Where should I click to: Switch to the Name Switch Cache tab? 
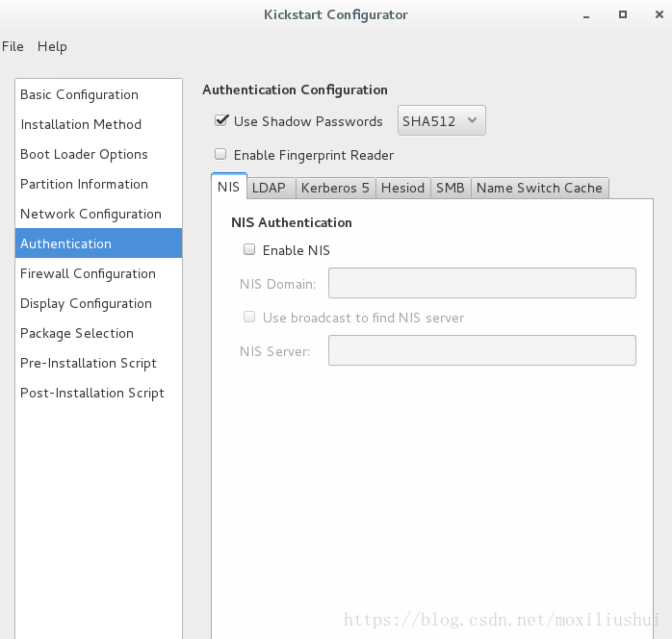(x=539, y=188)
